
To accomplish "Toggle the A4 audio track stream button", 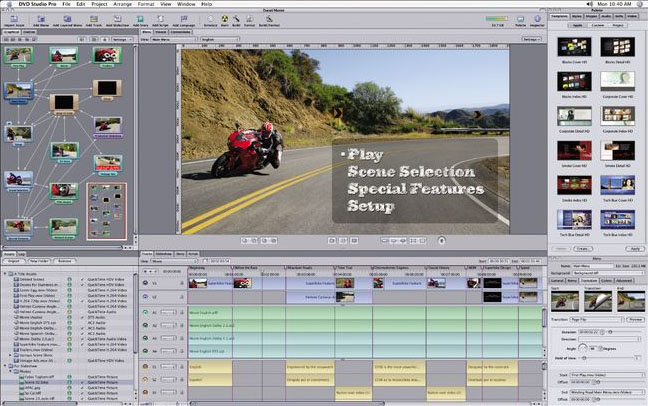I will [145, 351].
